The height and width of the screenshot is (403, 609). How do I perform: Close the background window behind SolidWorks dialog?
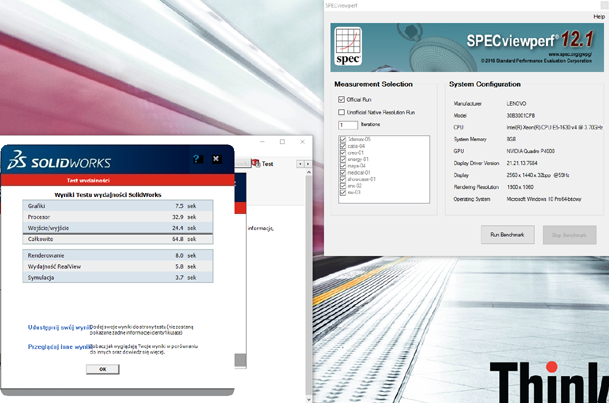302,142
